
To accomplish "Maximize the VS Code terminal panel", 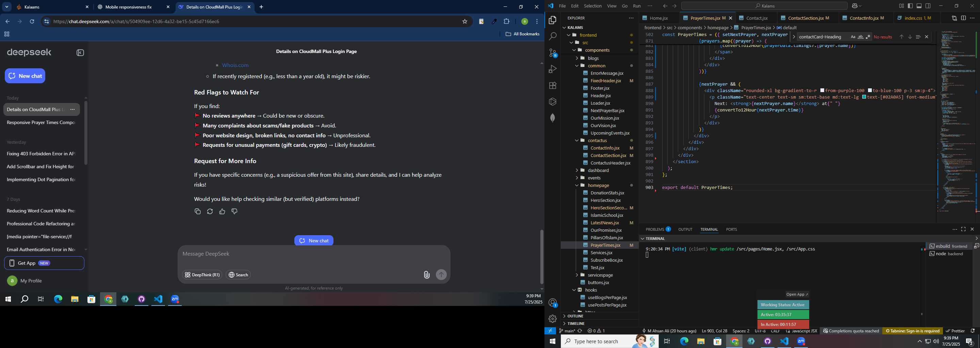I will [x=963, y=229].
